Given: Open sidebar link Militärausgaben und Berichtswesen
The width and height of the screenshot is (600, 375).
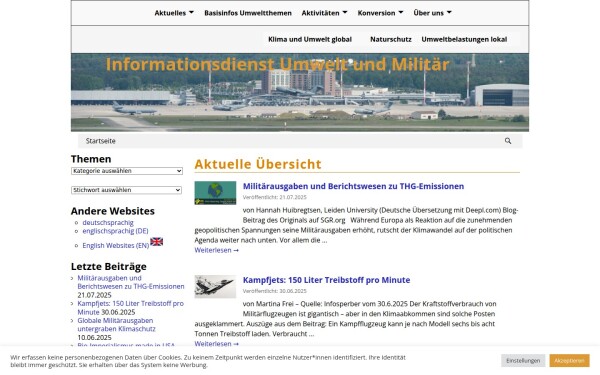Looking at the screenshot, I should pyautogui.click(x=131, y=282).
